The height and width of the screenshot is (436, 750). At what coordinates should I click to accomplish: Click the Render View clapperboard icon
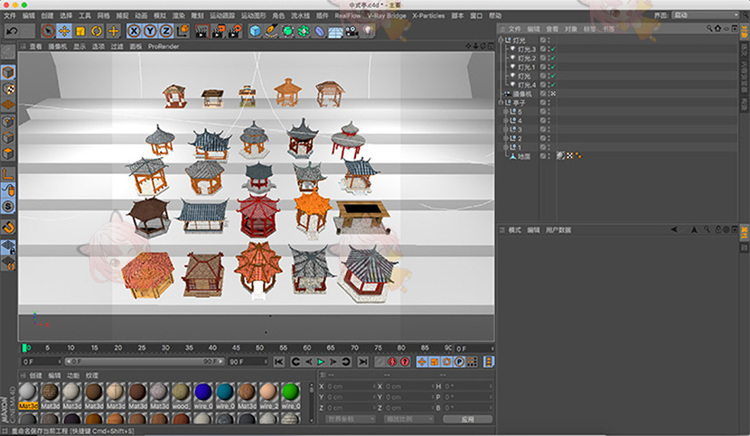(201, 31)
